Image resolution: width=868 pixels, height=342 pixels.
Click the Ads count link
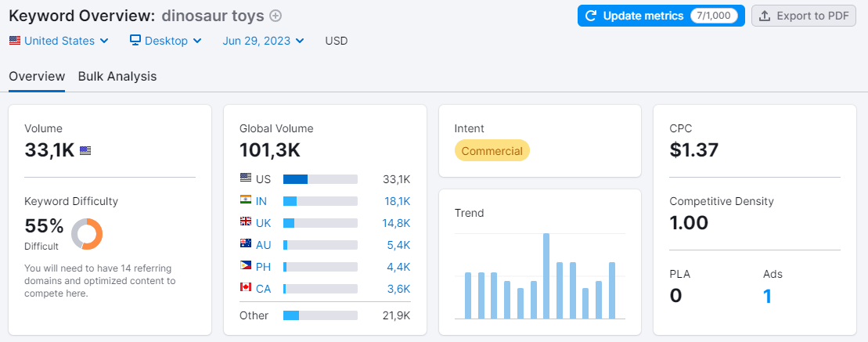(767, 297)
